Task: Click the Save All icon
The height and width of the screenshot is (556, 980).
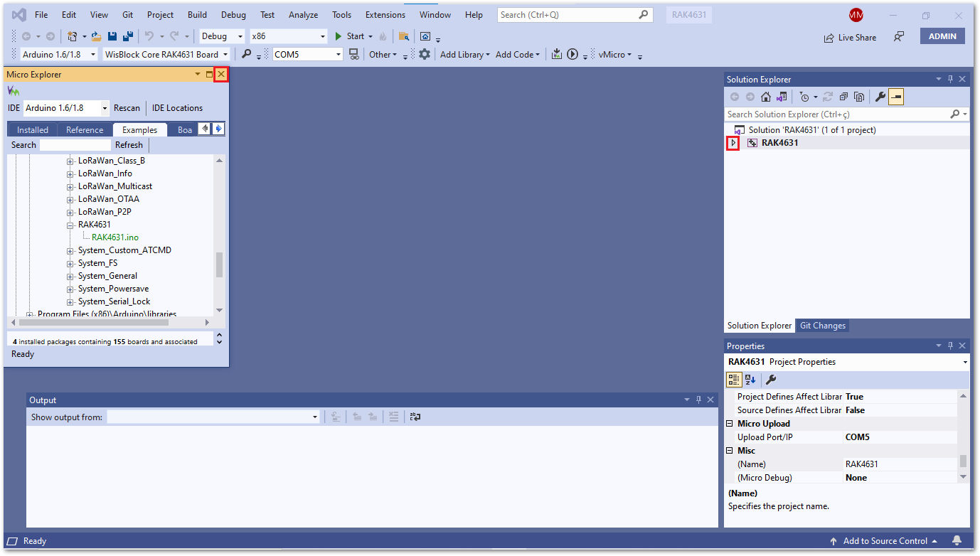Action: (128, 36)
